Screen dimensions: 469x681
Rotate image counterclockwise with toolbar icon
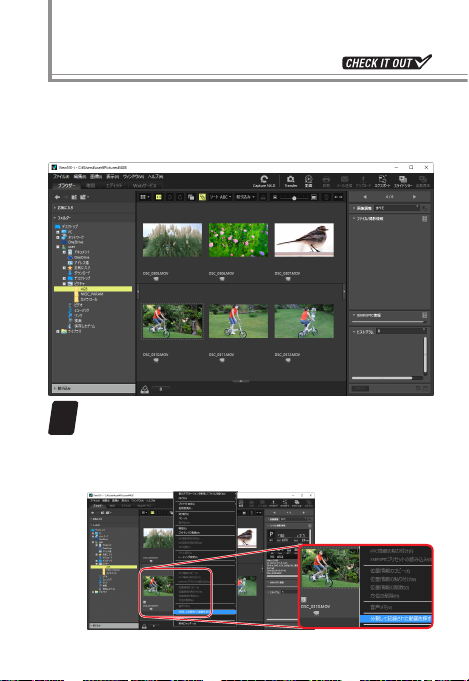(x=169, y=197)
